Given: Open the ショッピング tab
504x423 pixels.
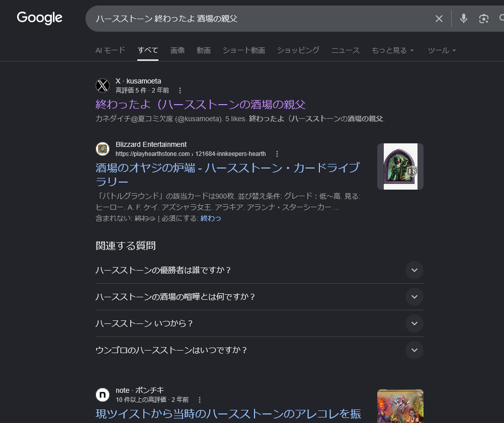Looking at the screenshot, I should tap(298, 50).
